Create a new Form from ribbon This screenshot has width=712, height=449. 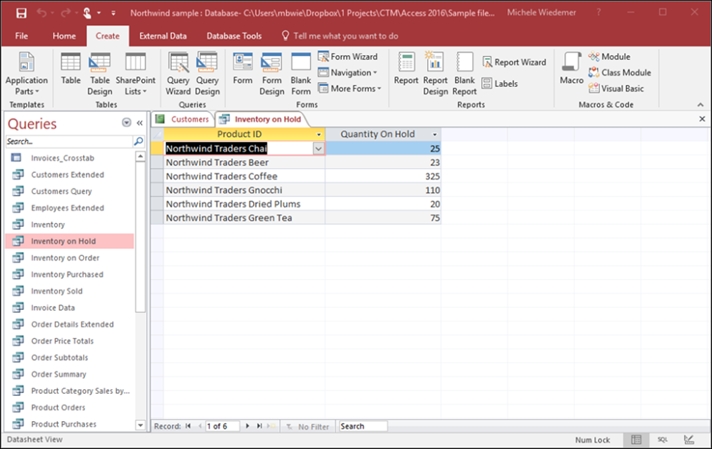pyautogui.click(x=242, y=69)
